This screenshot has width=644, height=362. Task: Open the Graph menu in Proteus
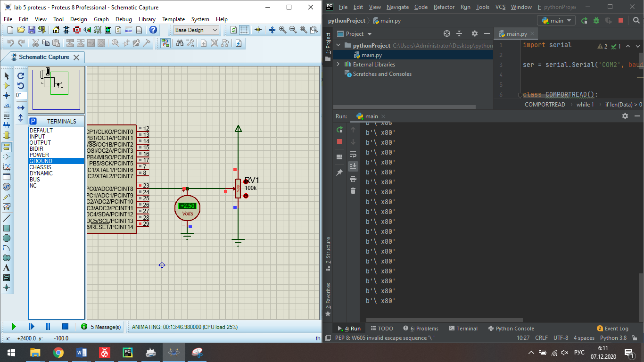coord(101,19)
